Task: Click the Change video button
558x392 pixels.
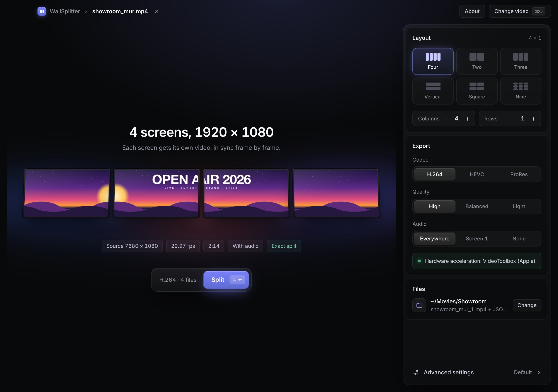Action: coord(519,11)
